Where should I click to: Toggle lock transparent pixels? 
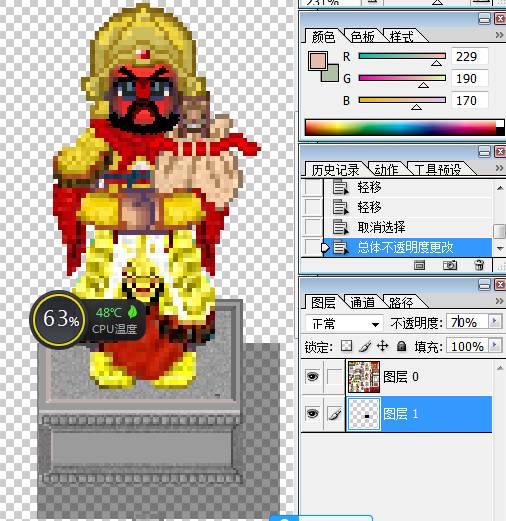(346, 346)
